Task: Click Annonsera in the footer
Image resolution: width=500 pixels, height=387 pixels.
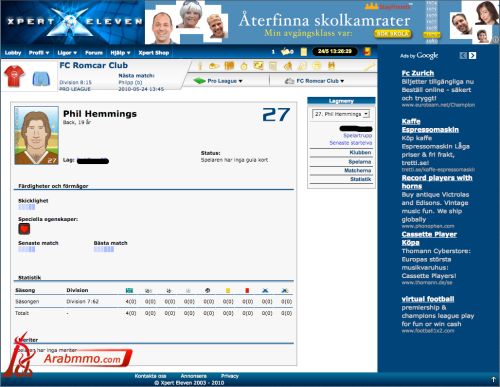Action: 194,376
